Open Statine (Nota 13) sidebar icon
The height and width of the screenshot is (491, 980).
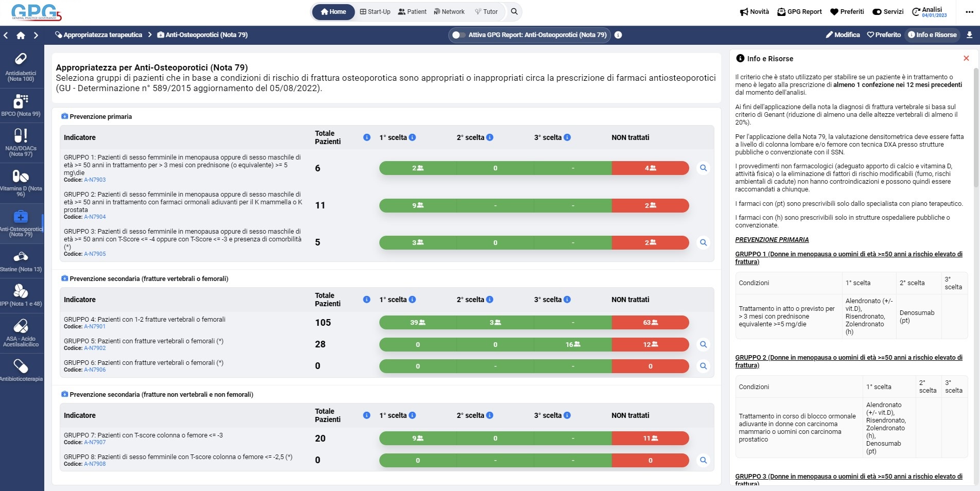[x=21, y=261]
